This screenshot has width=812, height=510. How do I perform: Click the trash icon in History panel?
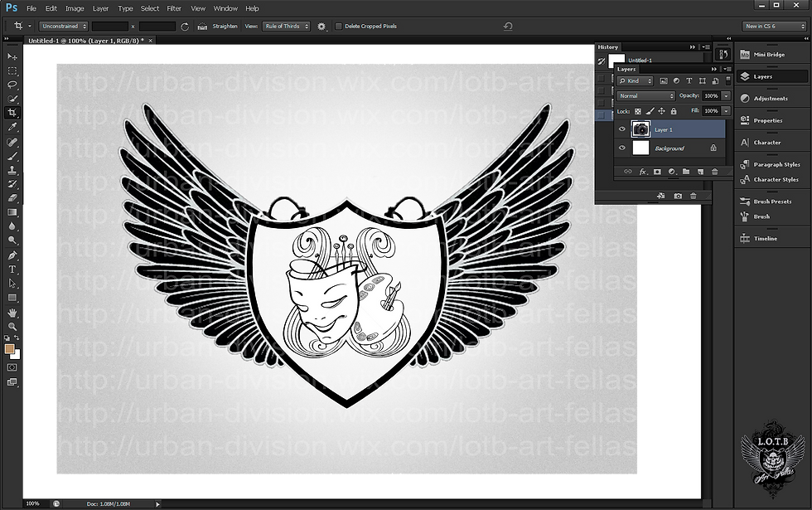(693, 196)
